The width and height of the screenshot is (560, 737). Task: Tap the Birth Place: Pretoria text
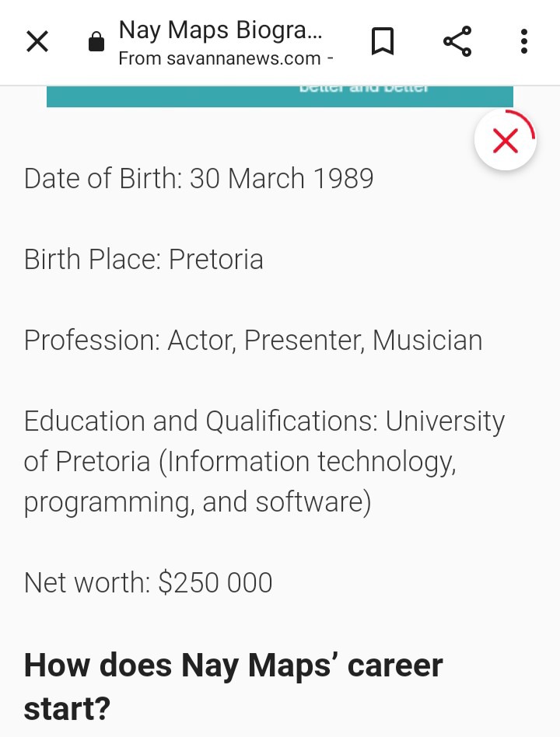143,260
